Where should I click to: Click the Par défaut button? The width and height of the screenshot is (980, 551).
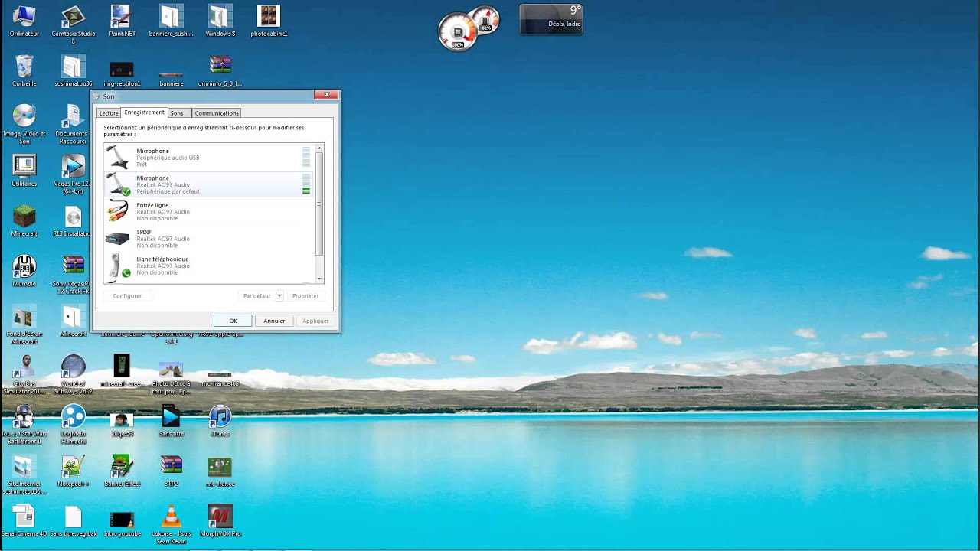(x=256, y=295)
